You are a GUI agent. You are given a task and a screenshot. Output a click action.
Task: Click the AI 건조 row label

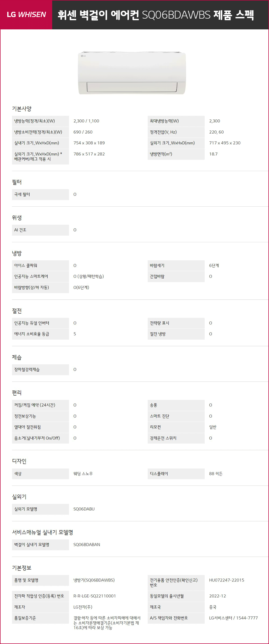pyautogui.click(x=40, y=230)
